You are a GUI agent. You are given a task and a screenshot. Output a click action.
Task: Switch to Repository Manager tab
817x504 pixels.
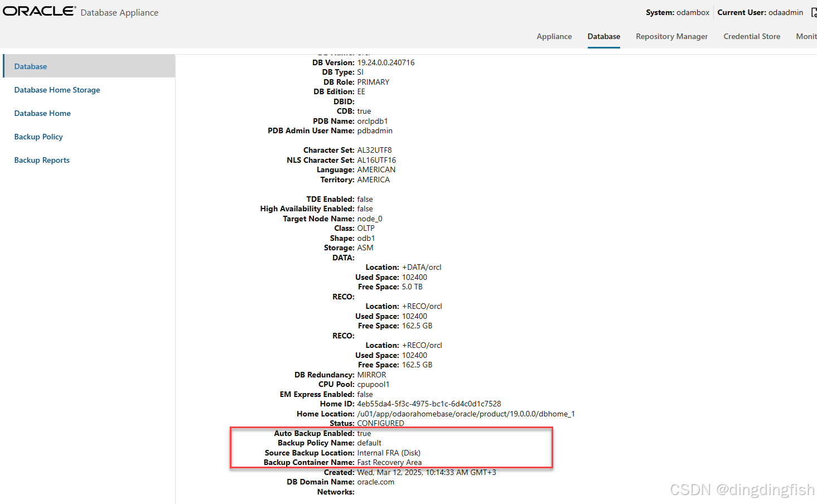coord(671,36)
